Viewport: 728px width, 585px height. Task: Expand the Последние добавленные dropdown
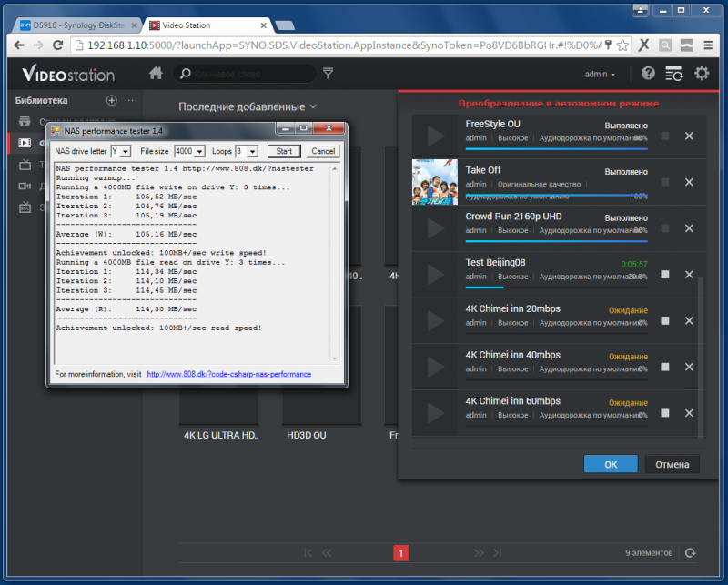point(248,106)
